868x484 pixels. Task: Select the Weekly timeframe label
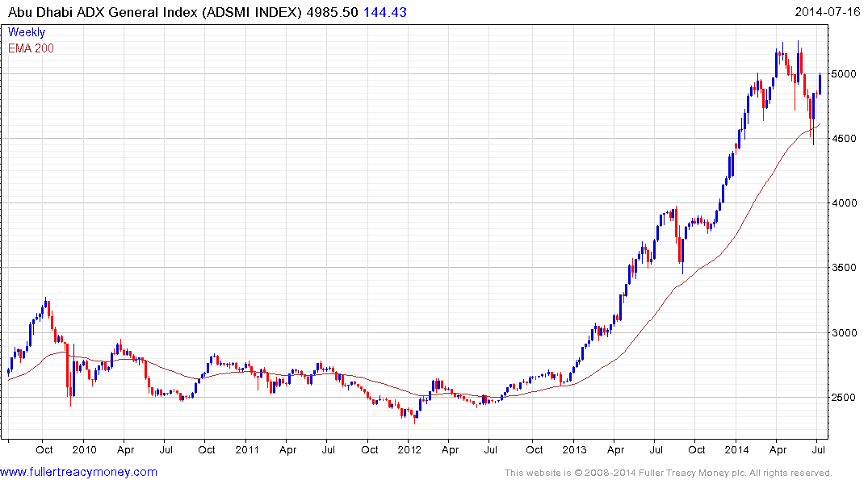point(27,32)
